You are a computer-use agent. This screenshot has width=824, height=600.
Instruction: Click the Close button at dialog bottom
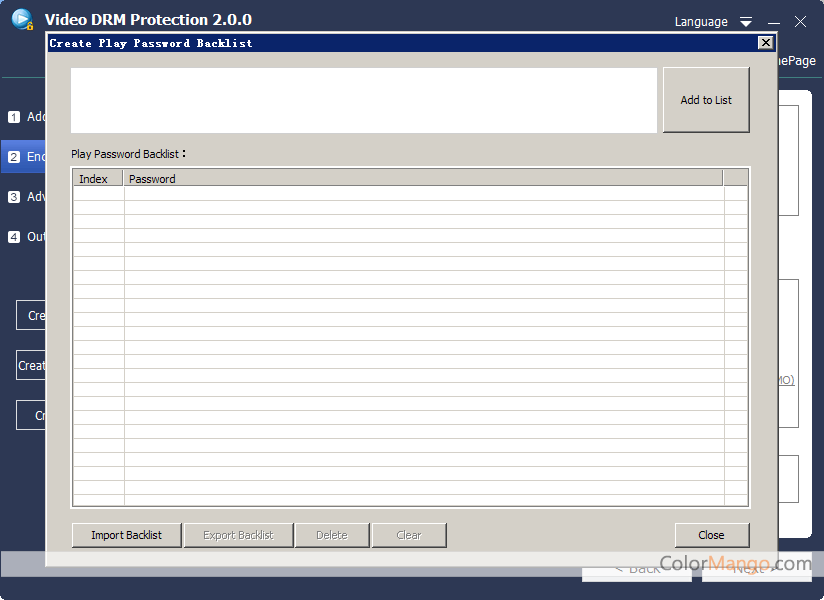click(x=711, y=535)
